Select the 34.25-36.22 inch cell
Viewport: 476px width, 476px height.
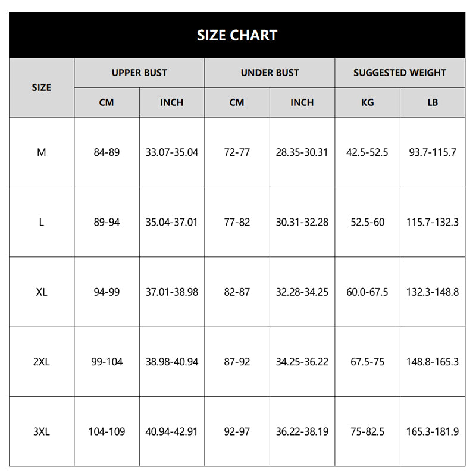pos(302,362)
